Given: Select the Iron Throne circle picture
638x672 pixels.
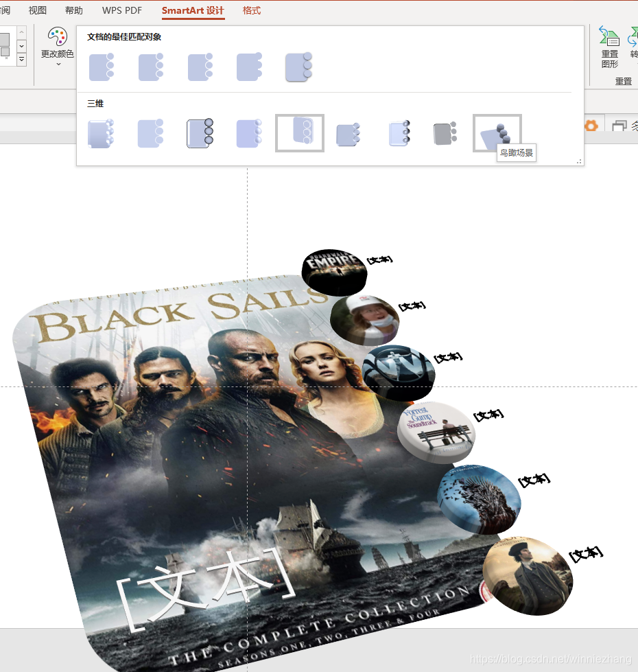Looking at the screenshot, I should 479,499.
